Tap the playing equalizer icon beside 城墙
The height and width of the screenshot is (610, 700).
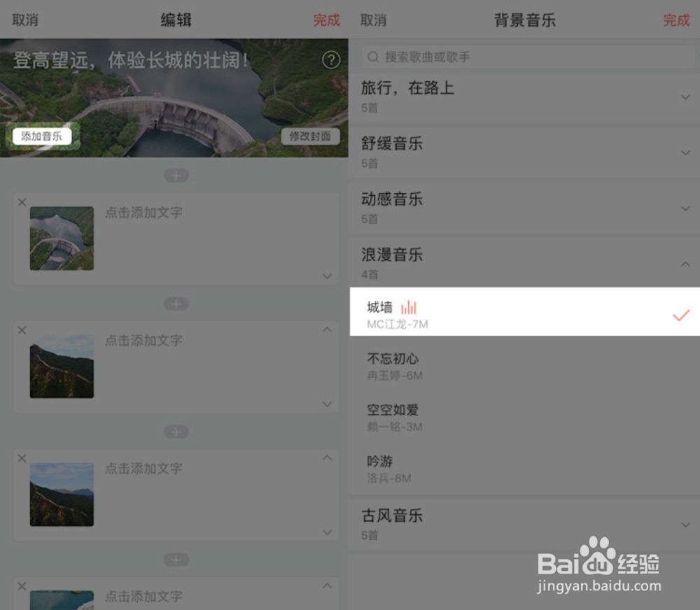(409, 308)
